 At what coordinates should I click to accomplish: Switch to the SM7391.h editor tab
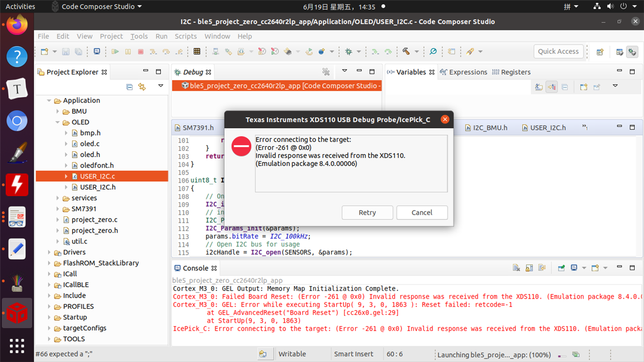tap(194, 128)
